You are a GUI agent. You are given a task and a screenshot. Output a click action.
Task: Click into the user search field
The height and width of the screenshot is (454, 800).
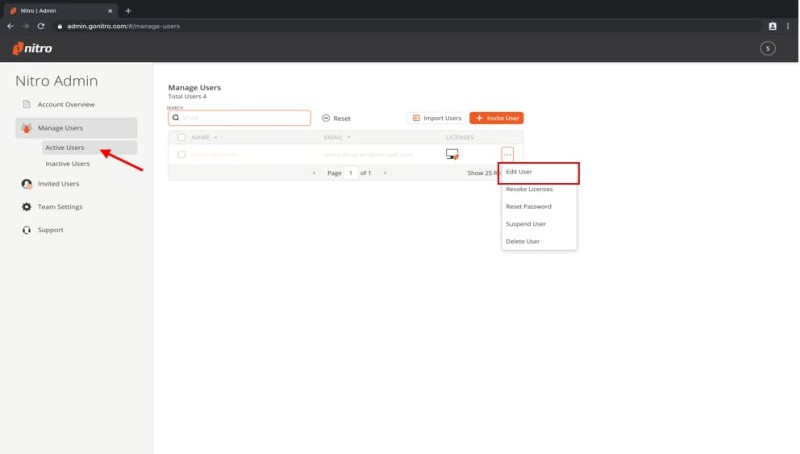click(239, 118)
